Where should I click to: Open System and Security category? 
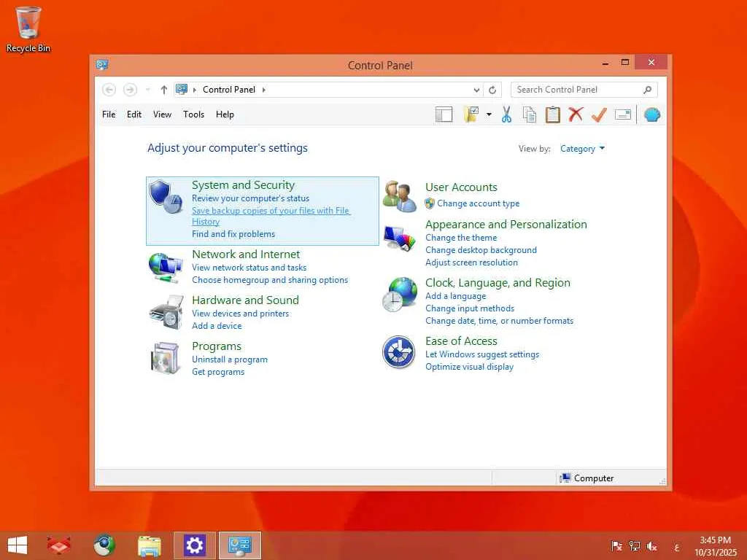tap(243, 184)
